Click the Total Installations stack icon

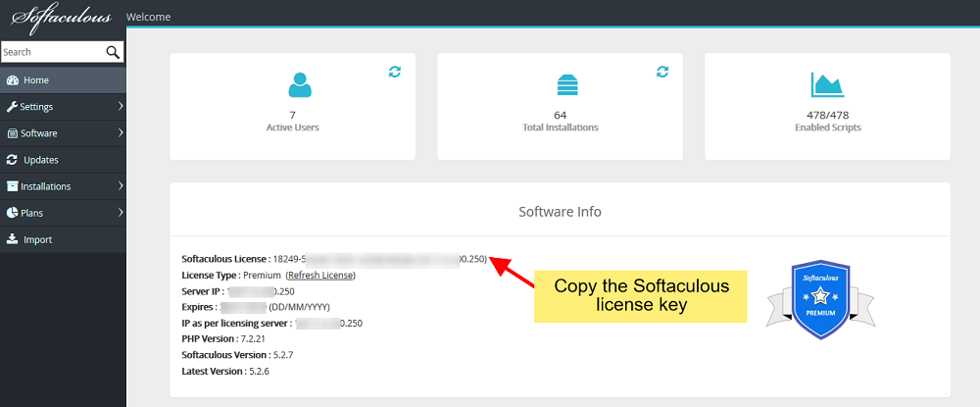point(567,85)
